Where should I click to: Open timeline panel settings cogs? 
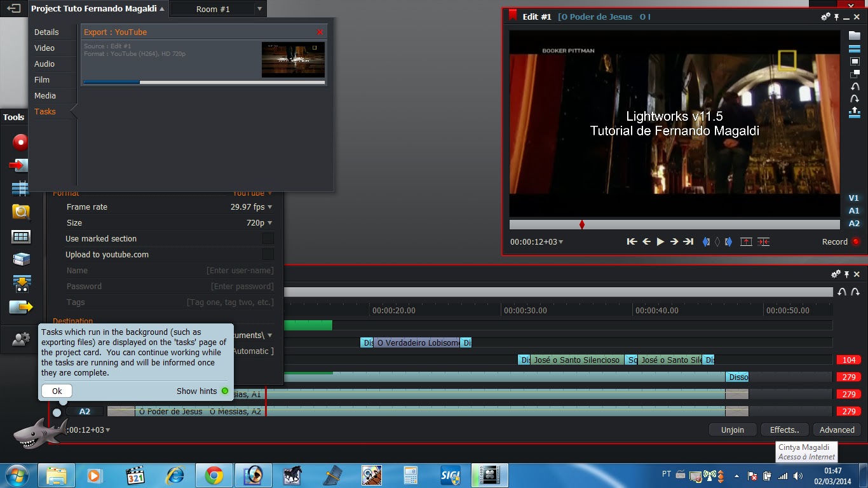(x=836, y=274)
